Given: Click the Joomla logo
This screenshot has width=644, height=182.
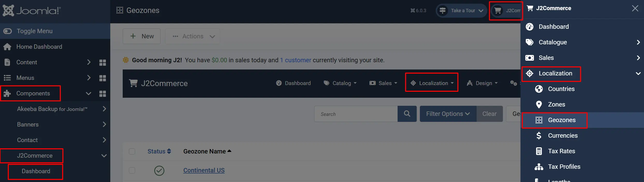Looking at the screenshot, I should coord(32,11).
